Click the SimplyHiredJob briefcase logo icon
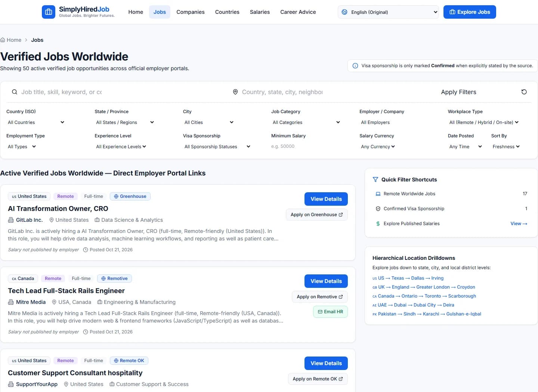 tap(49, 12)
